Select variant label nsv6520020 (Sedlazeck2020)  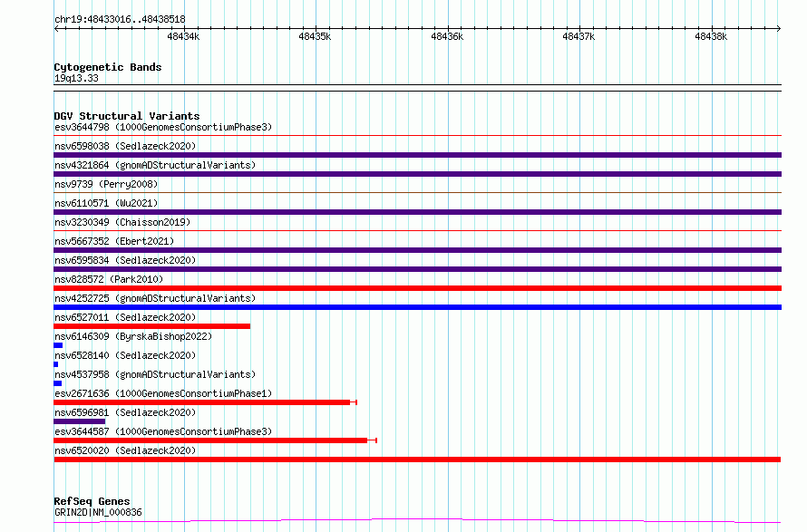pyautogui.click(x=125, y=450)
